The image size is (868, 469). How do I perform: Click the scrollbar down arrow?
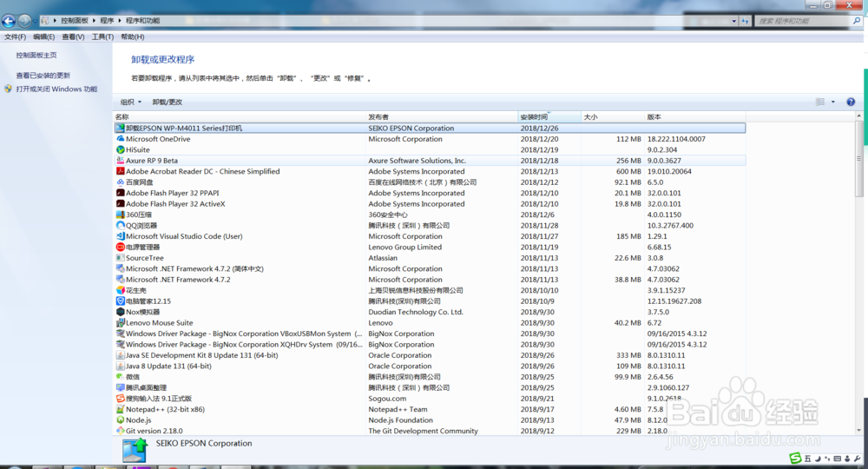pos(858,430)
